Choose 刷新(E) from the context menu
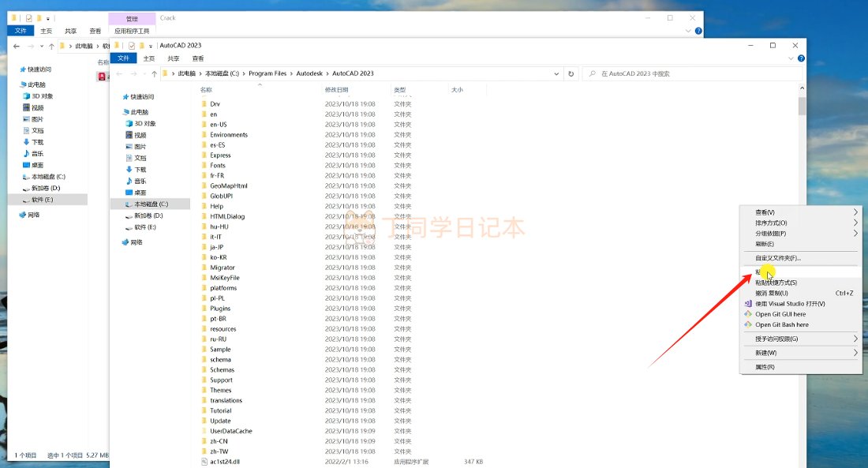 tap(765, 244)
